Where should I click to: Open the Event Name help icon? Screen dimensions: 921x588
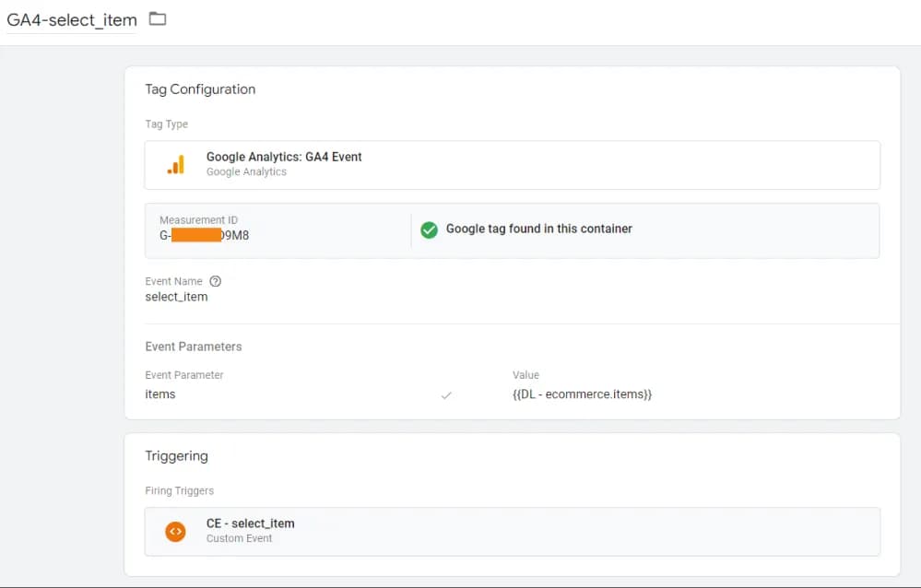point(216,281)
